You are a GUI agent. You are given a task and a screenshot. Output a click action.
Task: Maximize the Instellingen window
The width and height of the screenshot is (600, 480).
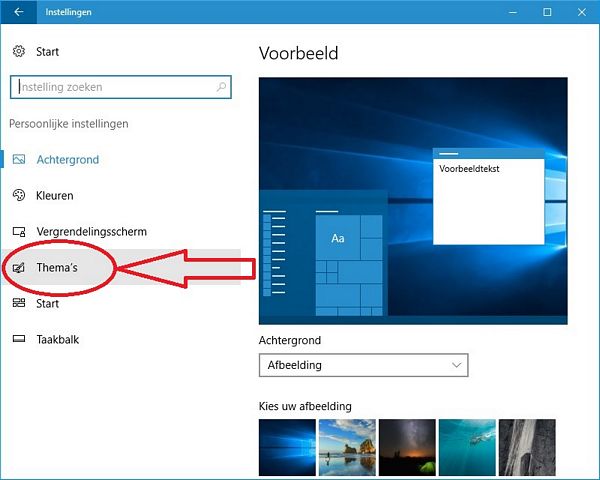547,12
